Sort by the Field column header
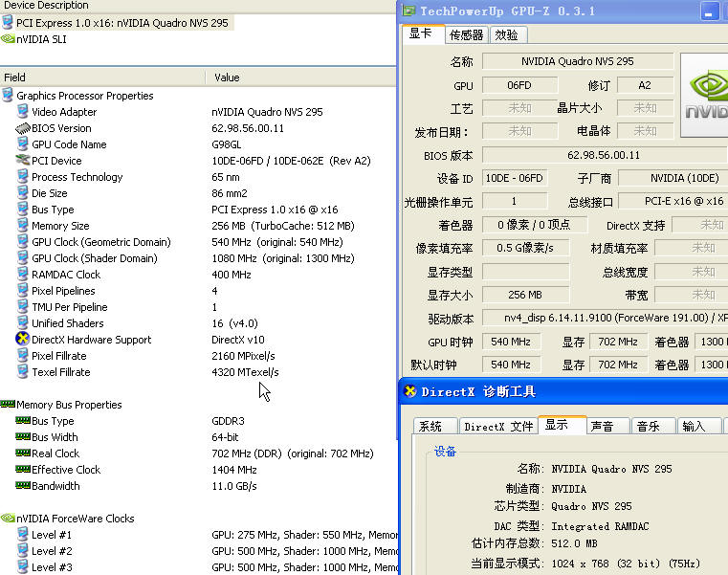 [x=102, y=77]
